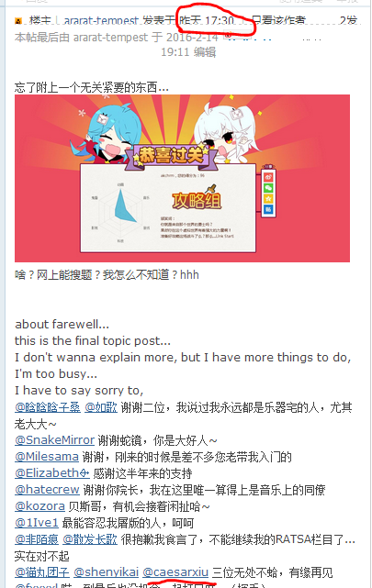Open @kozora's profile mention

pos(39,505)
